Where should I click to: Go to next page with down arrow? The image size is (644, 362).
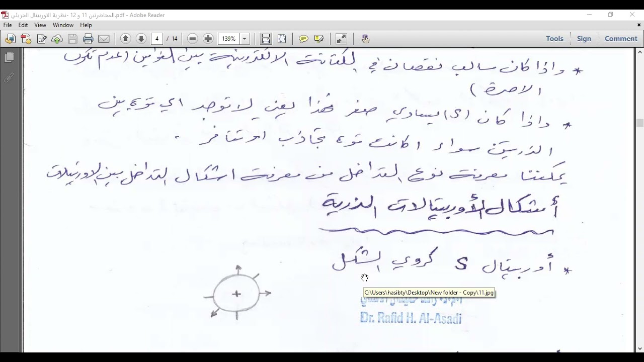click(x=141, y=39)
